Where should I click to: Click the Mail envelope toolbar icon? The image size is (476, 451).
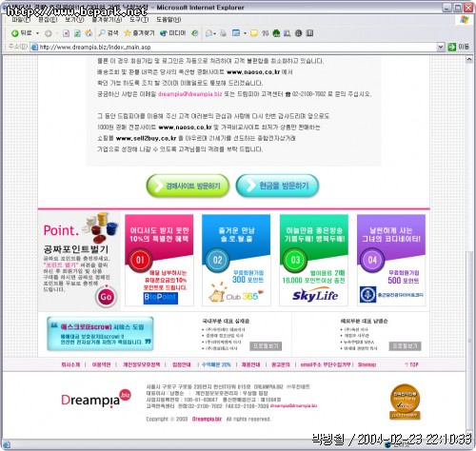(x=209, y=33)
